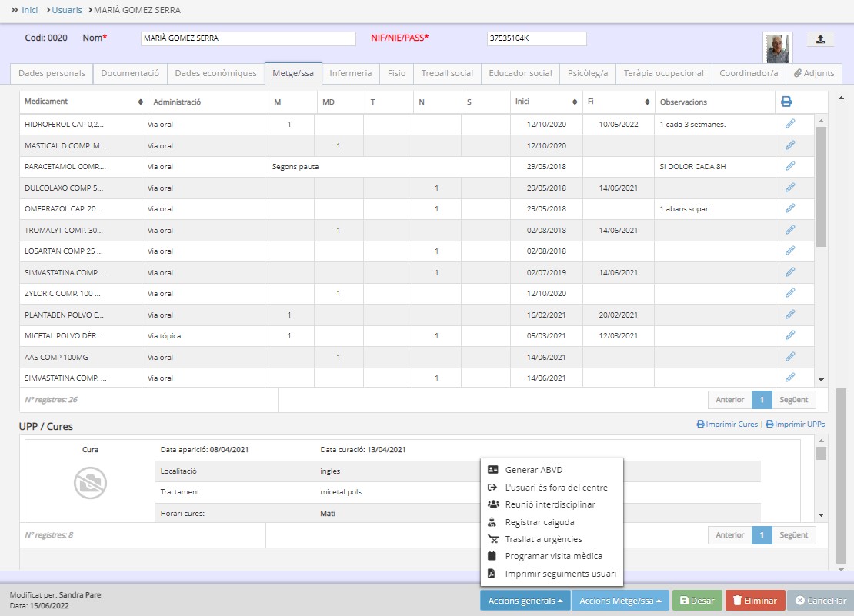The width and height of the screenshot is (854, 616).
Task: Switch to Teràpia ocupacional tab
Action: coord(664,73)
